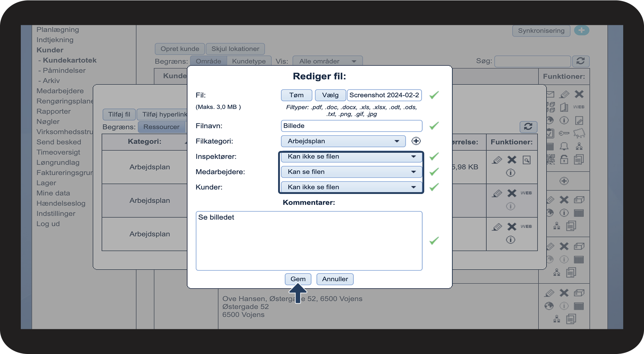Edit the Ove Hansen location with the pencil icon
This screenshot has height=354, width=644.
[x=549, y=293]
